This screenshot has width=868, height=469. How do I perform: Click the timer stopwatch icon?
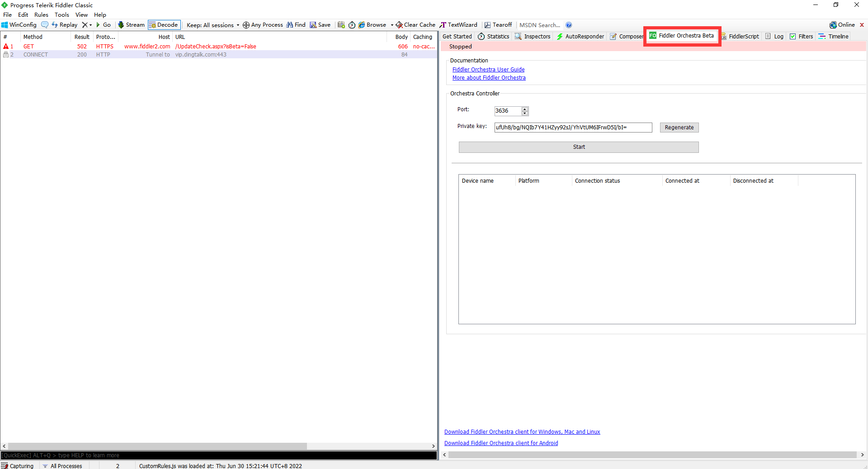point(352,25)
